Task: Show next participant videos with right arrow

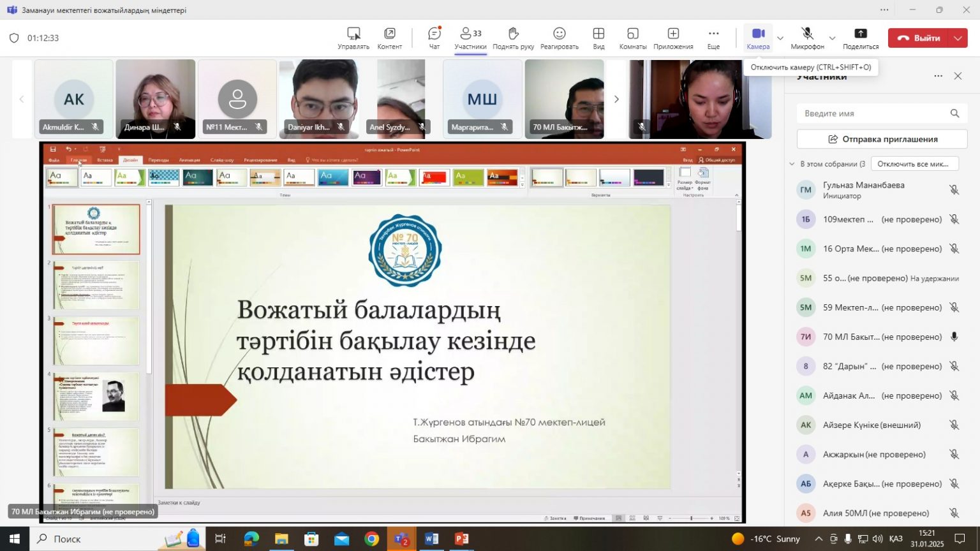Action: 616,99
